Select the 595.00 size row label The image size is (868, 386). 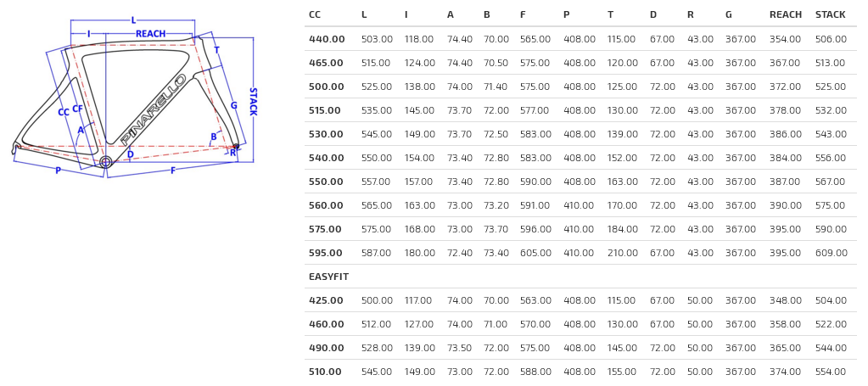click(326, 254)
